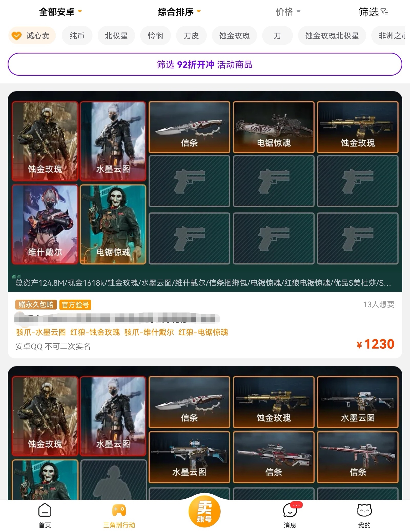This screenshot has height=532, width=410.
Task: Tap the ¥1230 price on first listing
Action: (375, 344)
